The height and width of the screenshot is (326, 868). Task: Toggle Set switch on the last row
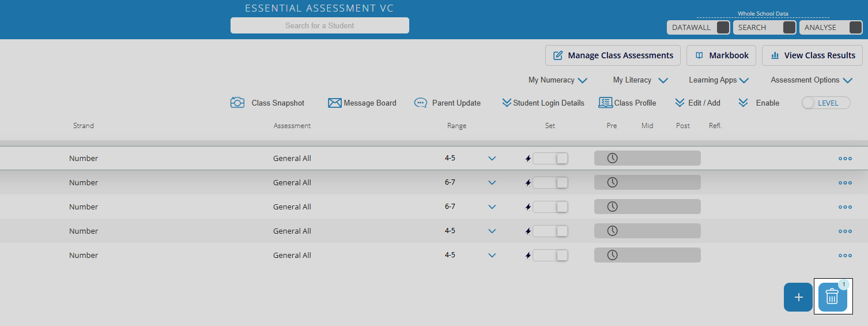(x=550, y=255)
